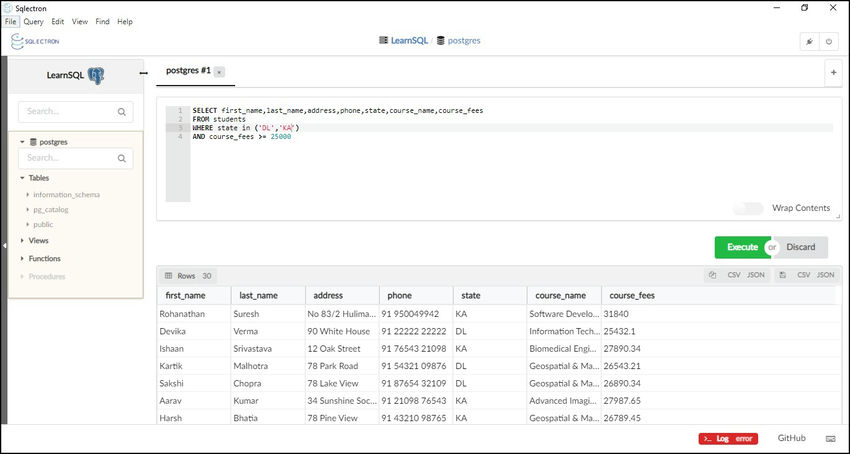Click the PostgreSQL elephant icon beside LearnSQL
The width and height of the screenshot is (850, 454).
click(x=96, y=75)
